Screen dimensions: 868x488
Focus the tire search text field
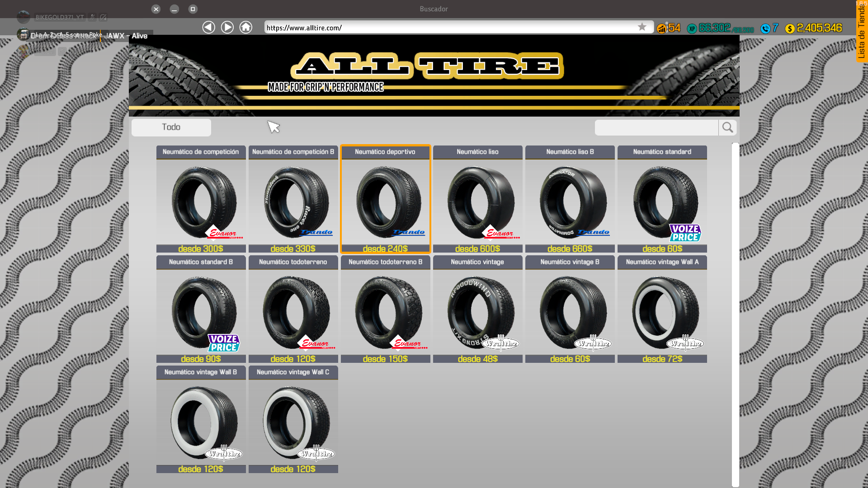pyautogui.click(x=656, y=127)
